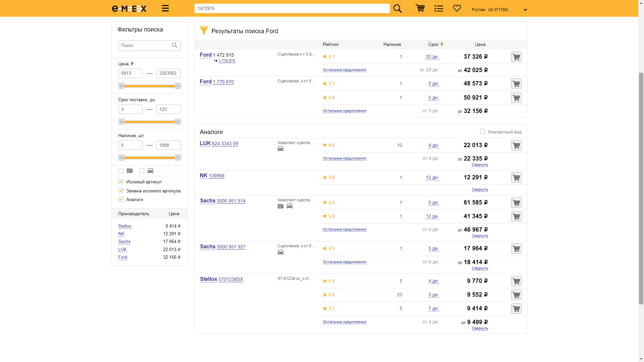The width and height of the screenshot is (644, 362).
Task: Toggle the Искомый артикул checkbox
Action: point(121,182)
